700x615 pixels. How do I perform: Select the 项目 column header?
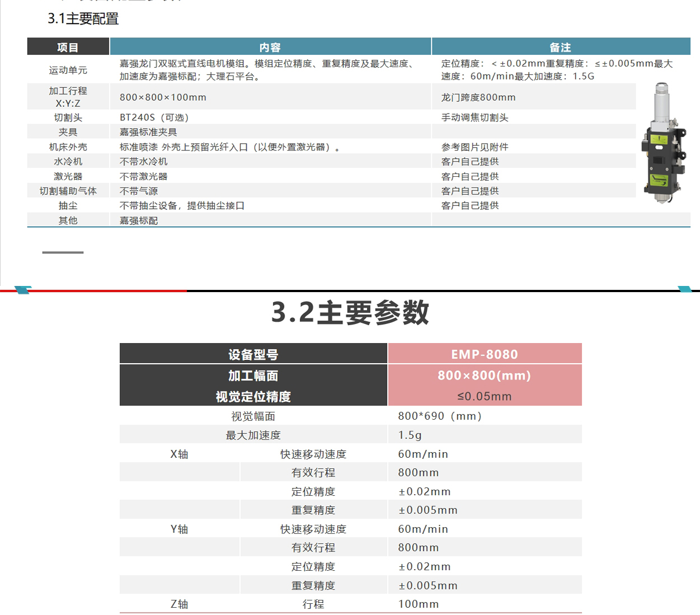(68, 48)
